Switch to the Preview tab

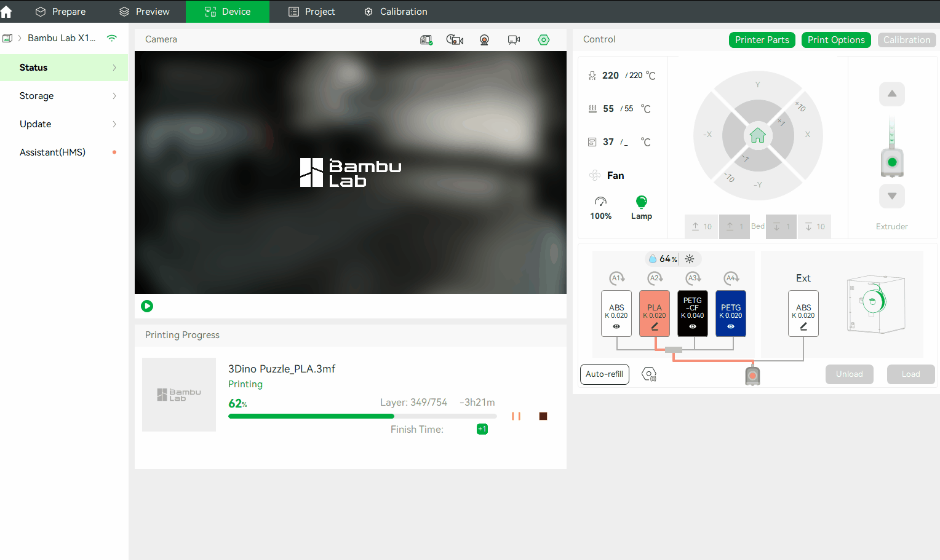click(x=144, y=12)
